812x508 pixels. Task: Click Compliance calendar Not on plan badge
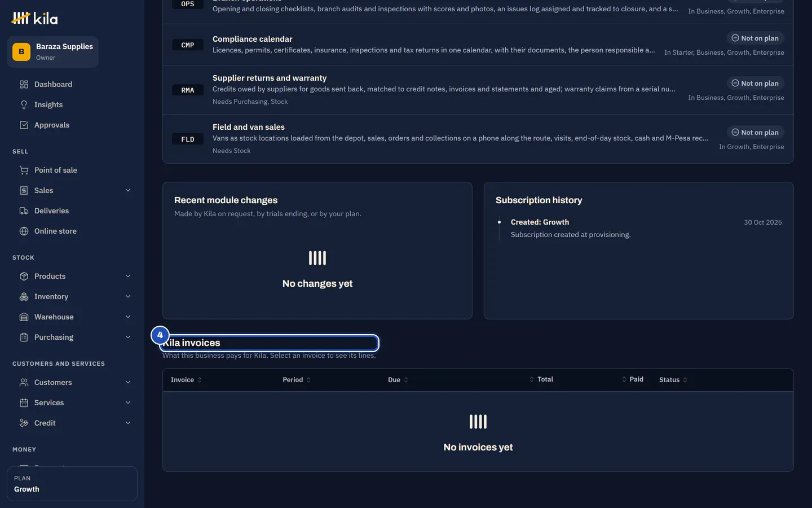[x=755, y=38]
